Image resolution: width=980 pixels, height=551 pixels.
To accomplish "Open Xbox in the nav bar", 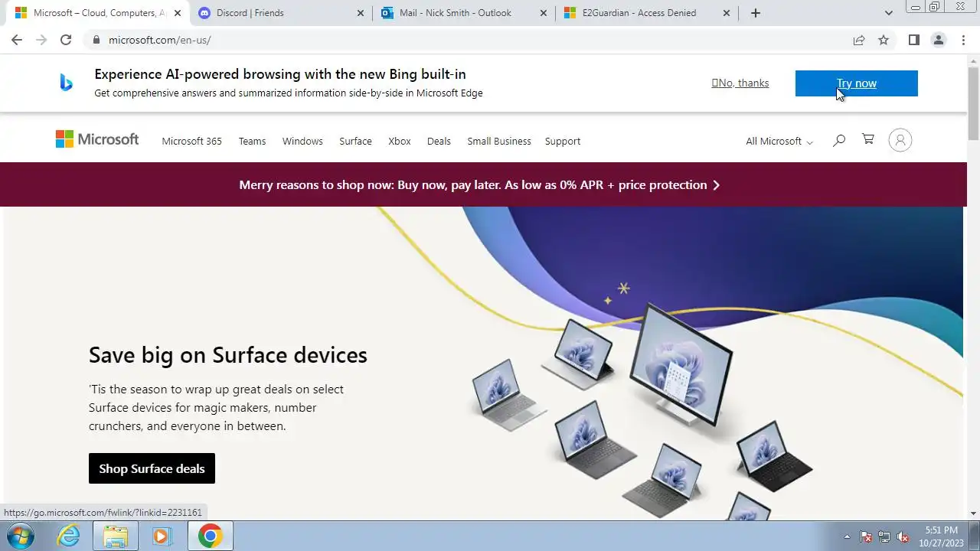I will tap(400, 141).
